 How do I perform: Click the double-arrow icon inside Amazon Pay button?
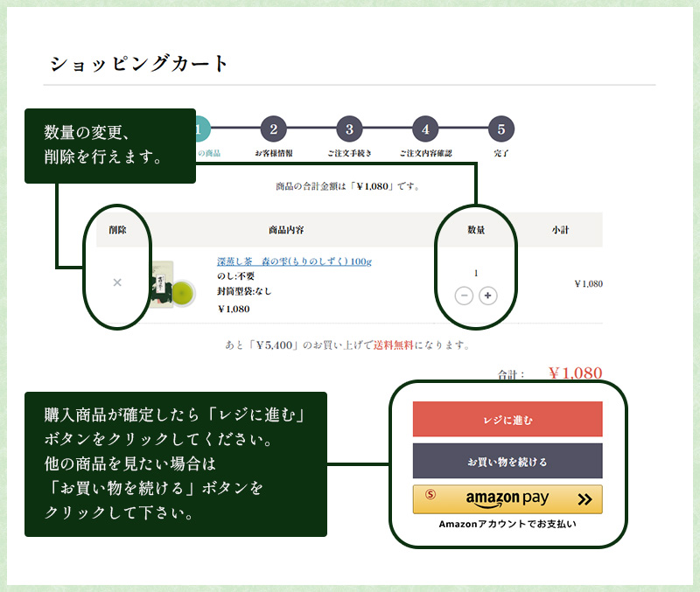[584, 498]
